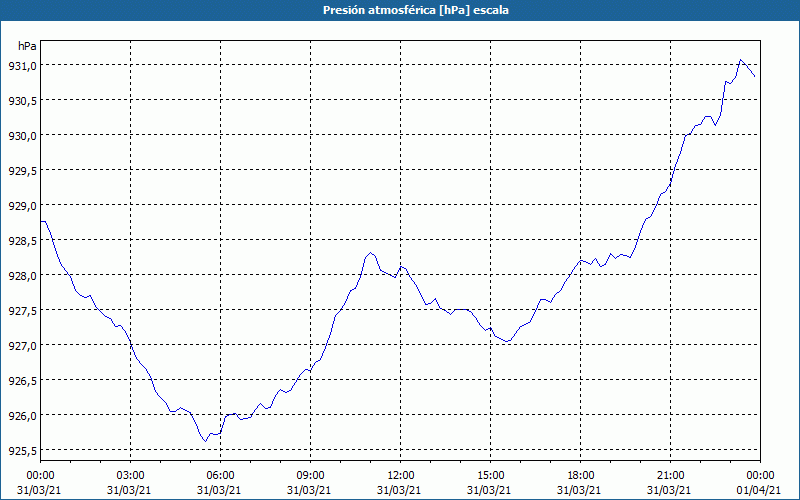Click the 09:00 time axis label
The image size is (800, 500).
[x=311, y=476]
